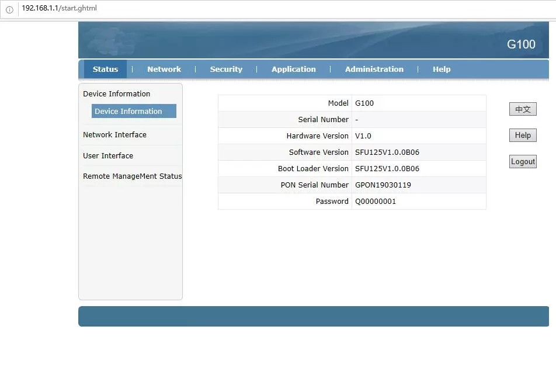Click the Serial Number value dash

356,120
